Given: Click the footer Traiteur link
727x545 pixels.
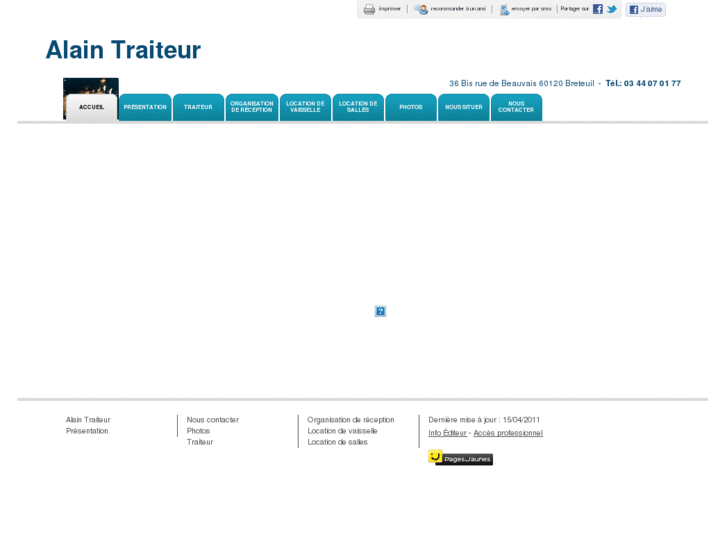Looking at the screenshot, I should pos(200,442).
